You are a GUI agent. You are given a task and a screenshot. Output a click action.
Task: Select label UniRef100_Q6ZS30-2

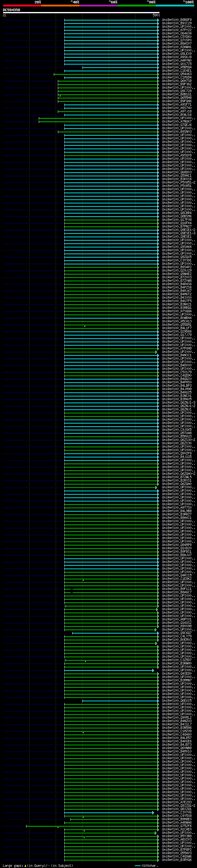click(x=179, y=440)
